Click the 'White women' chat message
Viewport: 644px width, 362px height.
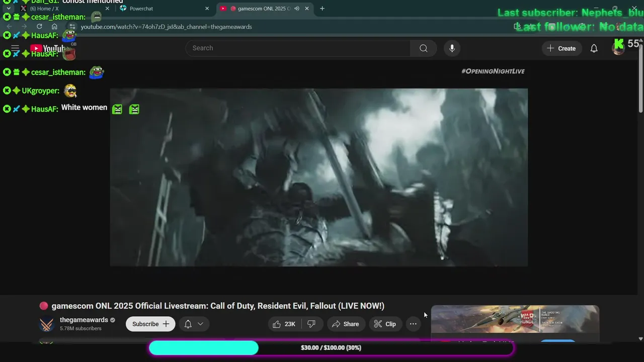coord(84,108)
